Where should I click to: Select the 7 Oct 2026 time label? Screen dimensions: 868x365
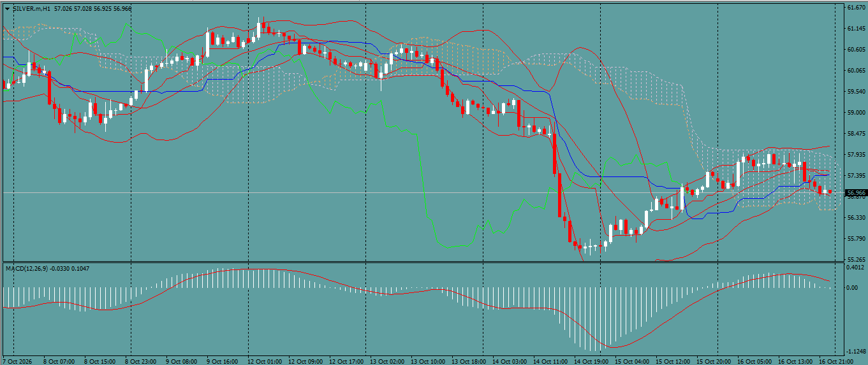17,361
